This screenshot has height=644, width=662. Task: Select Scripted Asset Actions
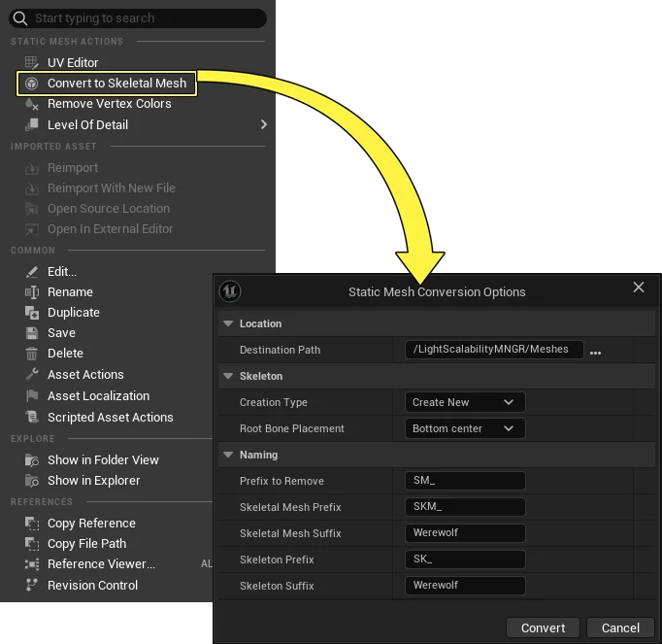[111, 417]
